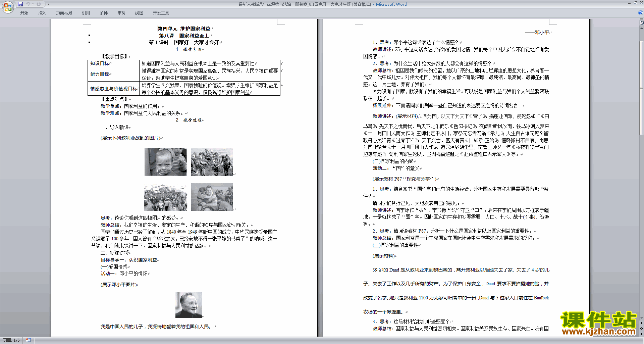The image size is (644, 344).
Task: Click the text 活动二："国"的意义
Action: click(396, 168)
